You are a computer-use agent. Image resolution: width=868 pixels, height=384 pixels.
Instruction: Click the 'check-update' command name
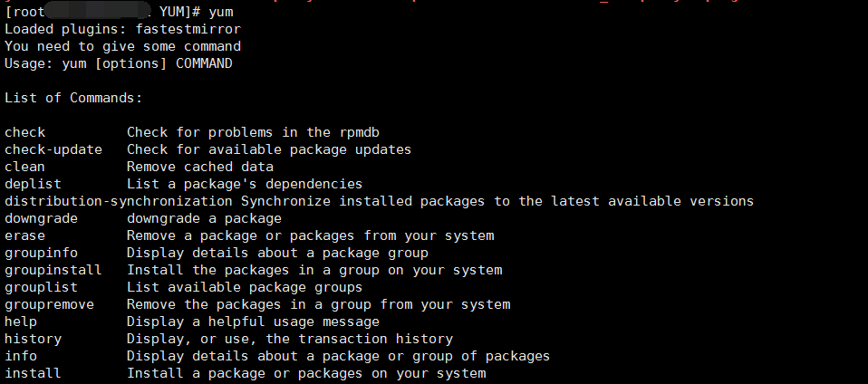[x=53, y=149]
